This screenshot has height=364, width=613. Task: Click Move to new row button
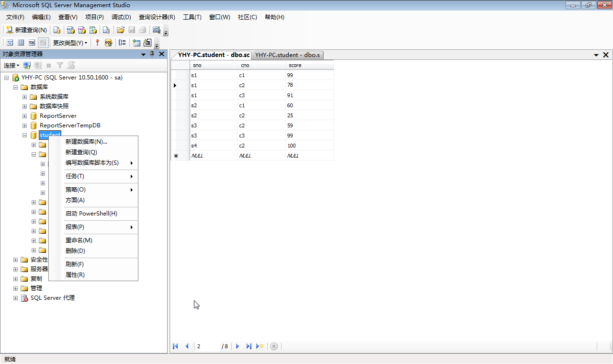click(x=260, y=346)
